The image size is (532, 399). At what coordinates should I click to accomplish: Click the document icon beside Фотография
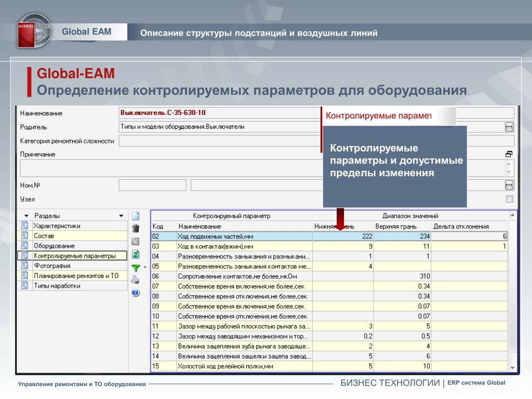24,265
